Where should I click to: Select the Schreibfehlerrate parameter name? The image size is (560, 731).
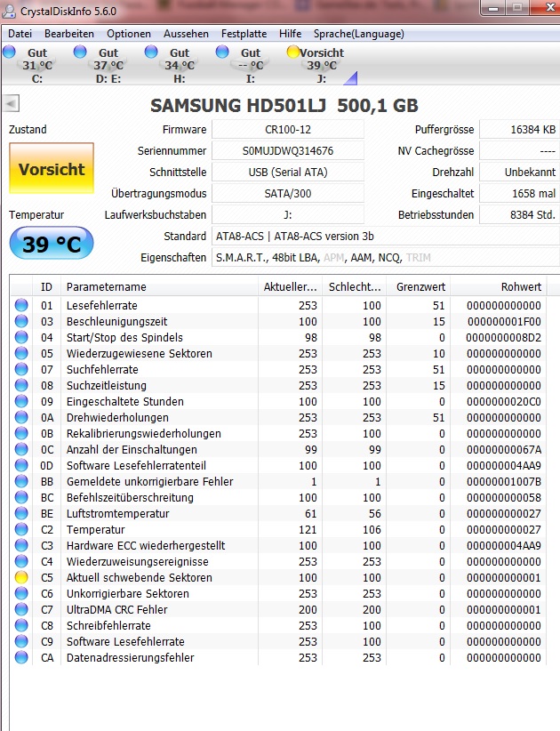tap(108, 626)
